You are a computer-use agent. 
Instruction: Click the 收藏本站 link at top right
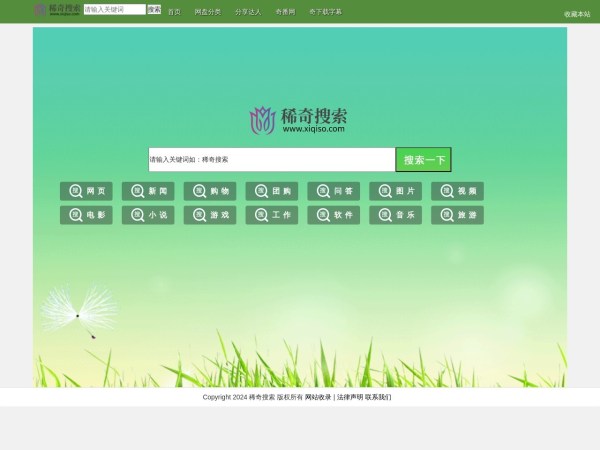tap(577, 14)
